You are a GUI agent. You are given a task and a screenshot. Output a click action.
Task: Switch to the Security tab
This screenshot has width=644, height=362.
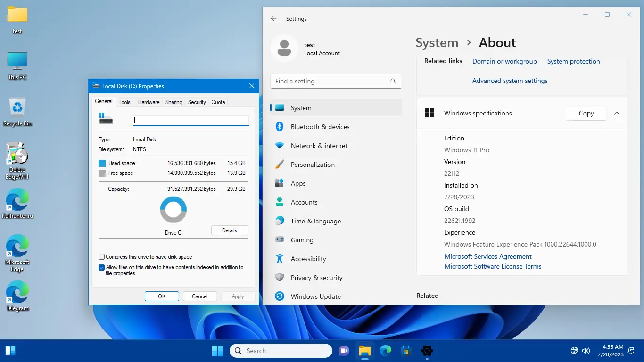[197, 102]
